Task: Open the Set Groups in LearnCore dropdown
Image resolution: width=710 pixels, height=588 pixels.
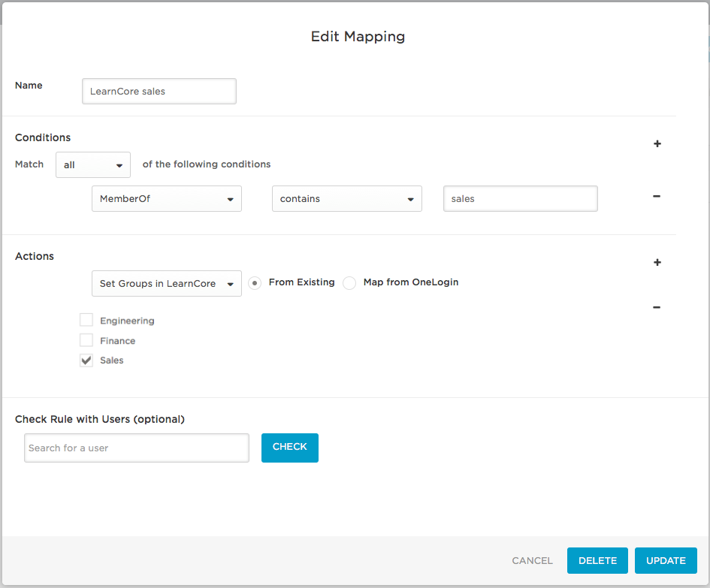Action: click(x=166, y=284)
